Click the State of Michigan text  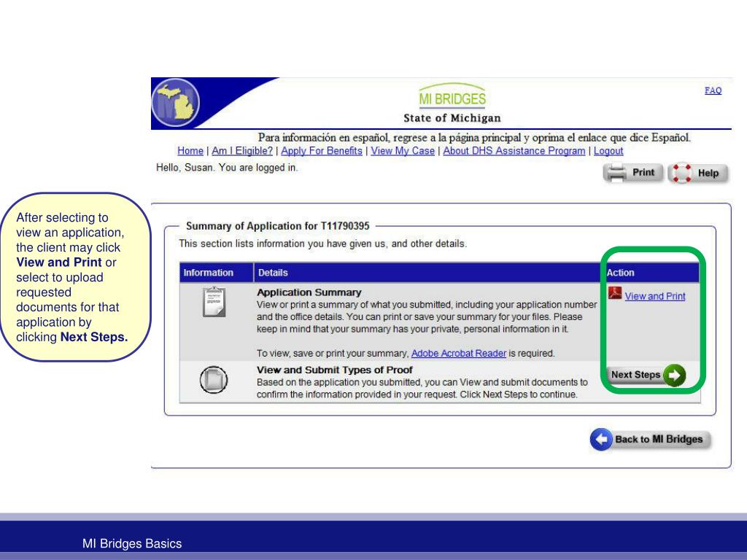click(452, 118)
